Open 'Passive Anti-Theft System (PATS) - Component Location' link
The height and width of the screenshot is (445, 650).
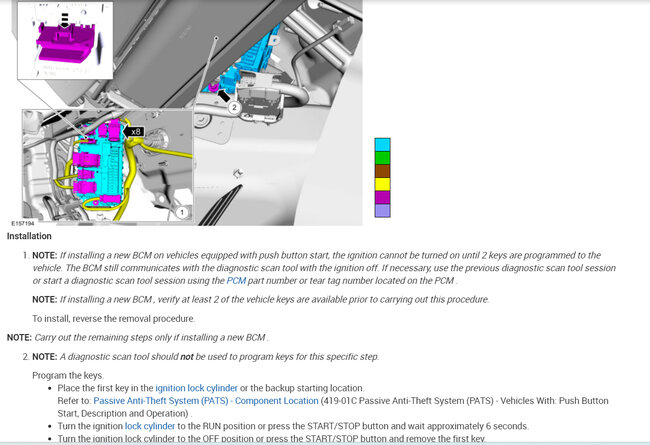[x=206, y=401]
